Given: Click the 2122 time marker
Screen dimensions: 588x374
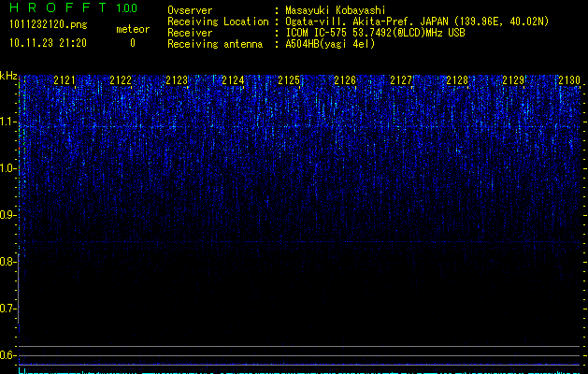Looking at the screenshot, I should 121,80.
